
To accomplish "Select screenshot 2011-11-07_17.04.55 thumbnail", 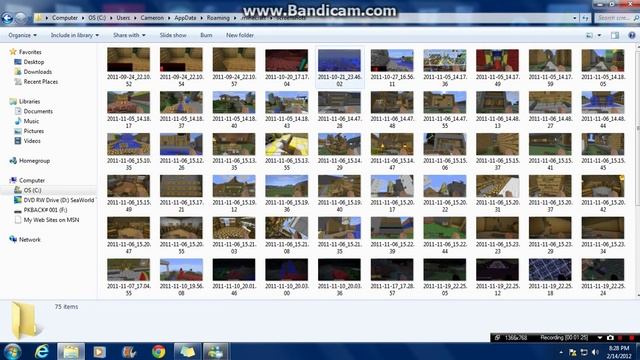I will (129, 270).
